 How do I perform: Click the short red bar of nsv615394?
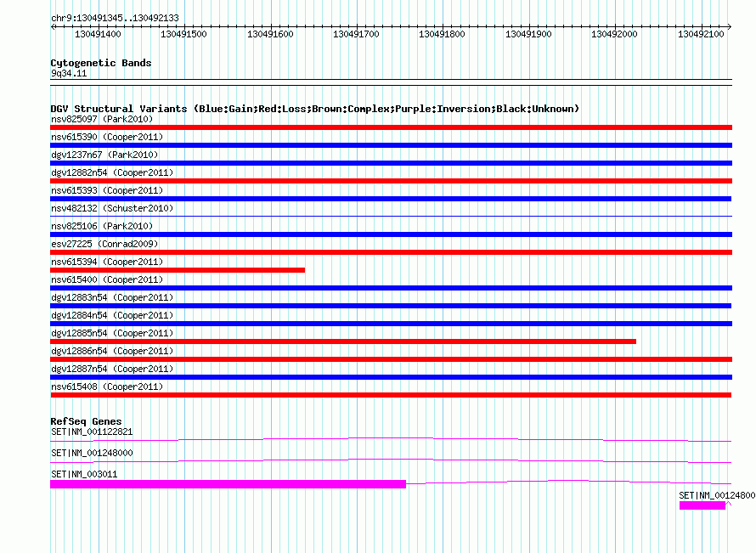pyautogui.click(x=178, y=270)
